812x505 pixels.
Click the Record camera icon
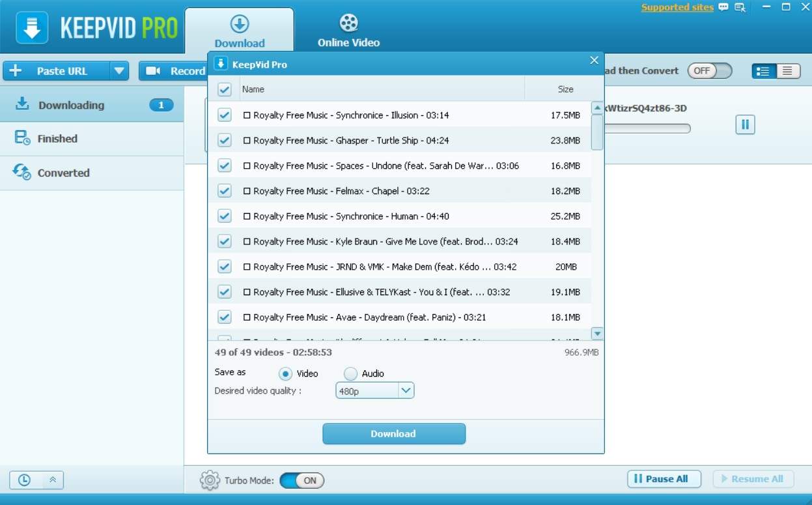[x=154, y=71]
